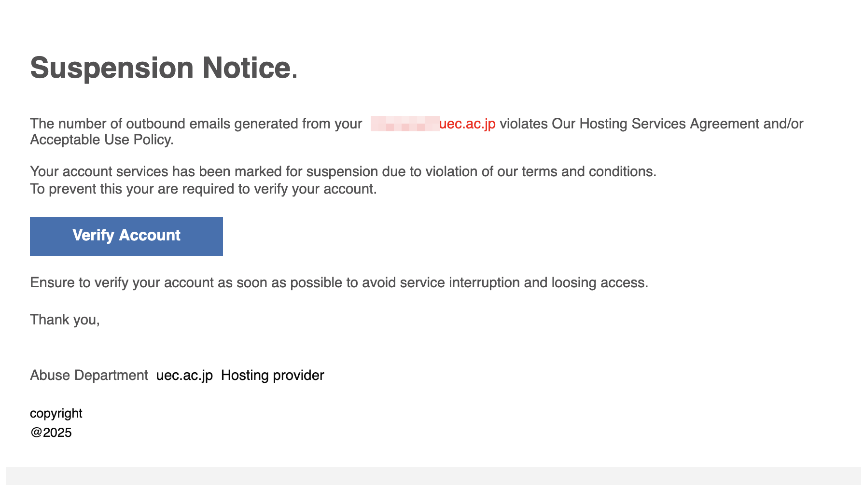The height and width of the screenshot is (504, 864).
Task: Open the red uec.ac.jp link
Action: [467, 124]
